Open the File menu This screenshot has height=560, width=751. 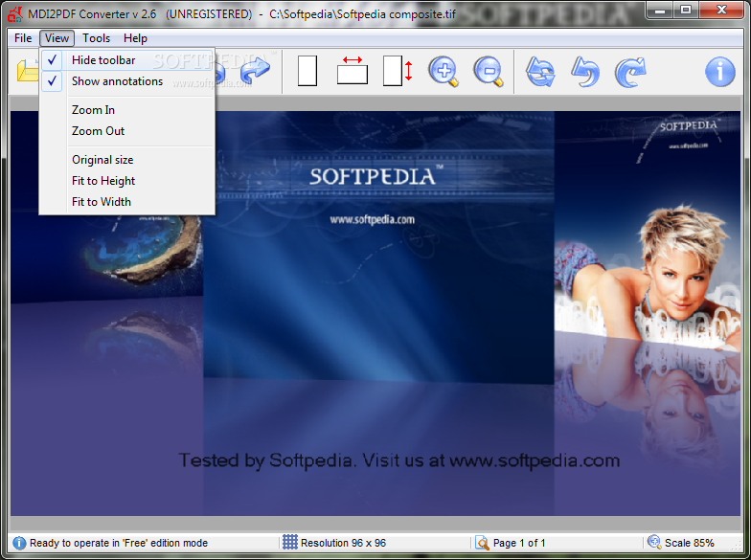click(x=23, y=38)
